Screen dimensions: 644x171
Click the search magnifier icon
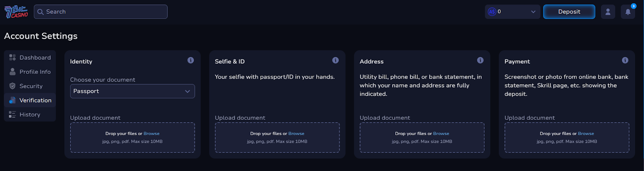pyautogui.click(x=40, y=12)
